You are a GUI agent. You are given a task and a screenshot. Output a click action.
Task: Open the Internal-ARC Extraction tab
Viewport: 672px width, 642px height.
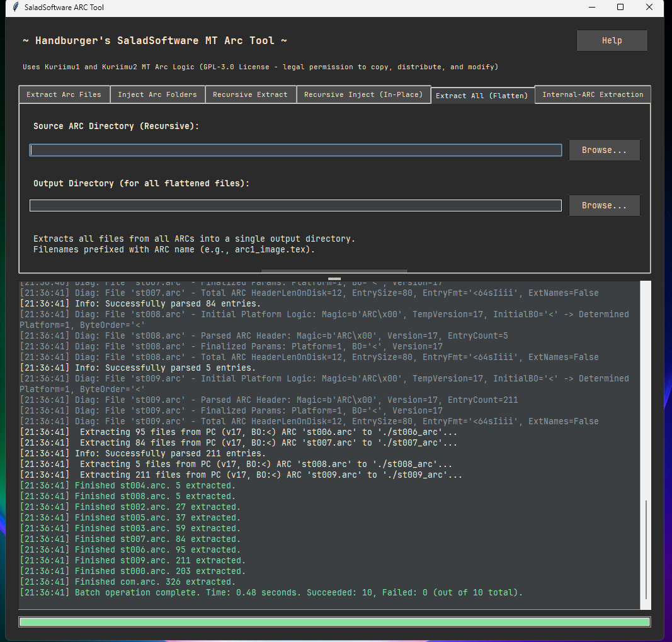click(592, 94)
